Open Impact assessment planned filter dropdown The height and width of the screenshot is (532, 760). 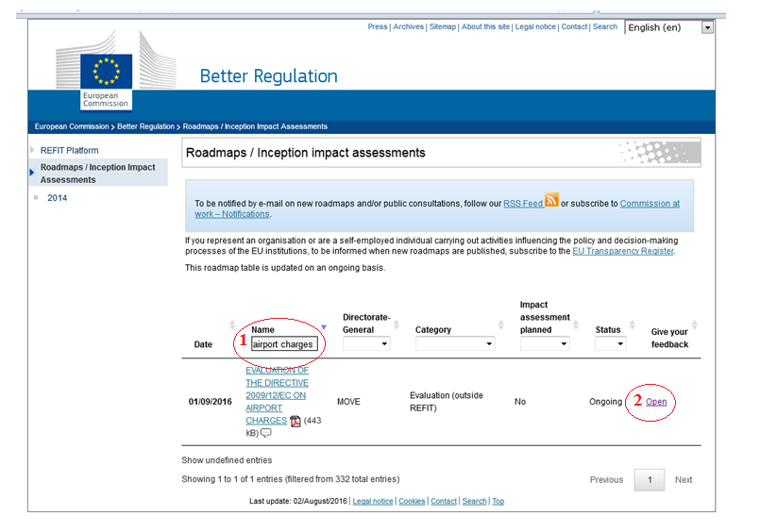545,343
